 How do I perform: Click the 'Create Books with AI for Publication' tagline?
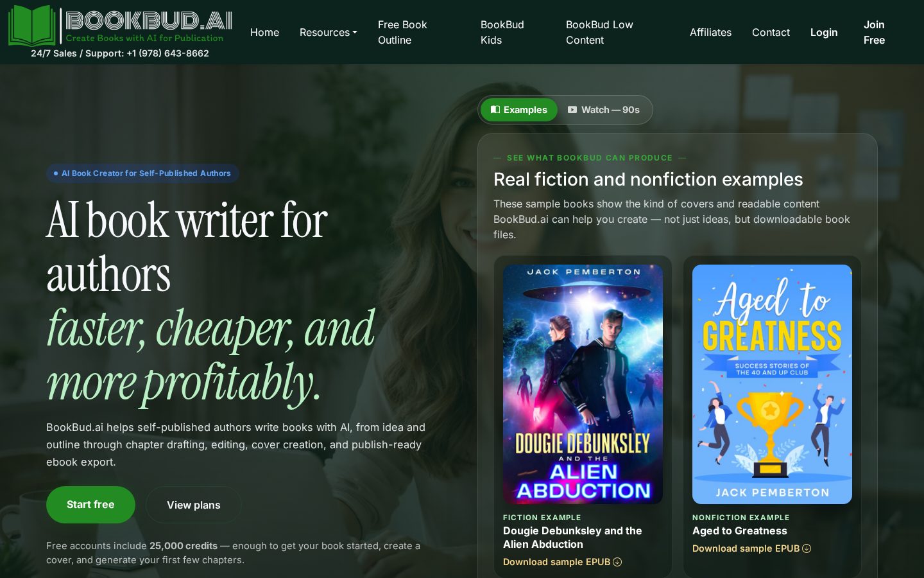point(144,38)
